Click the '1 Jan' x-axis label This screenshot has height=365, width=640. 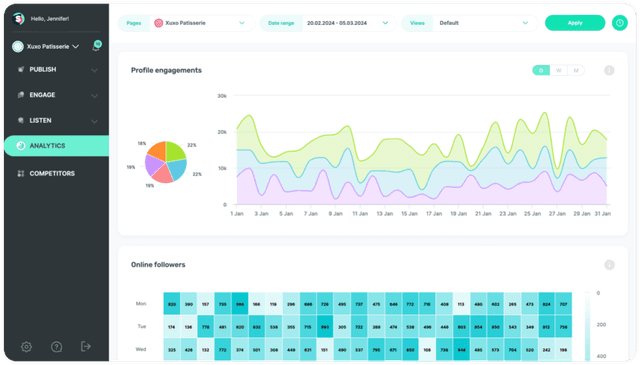(237, 214)
